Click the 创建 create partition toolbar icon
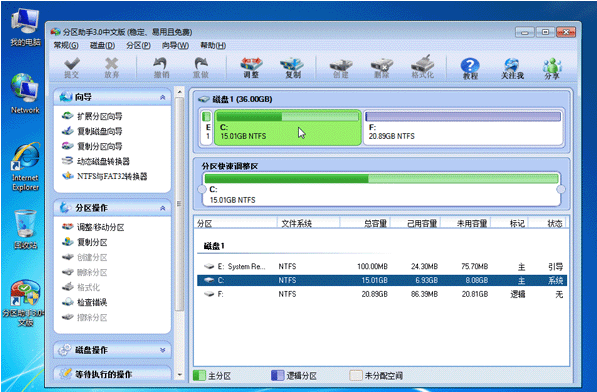This screenshot has width=597, height=392. [x=341, y=68]
